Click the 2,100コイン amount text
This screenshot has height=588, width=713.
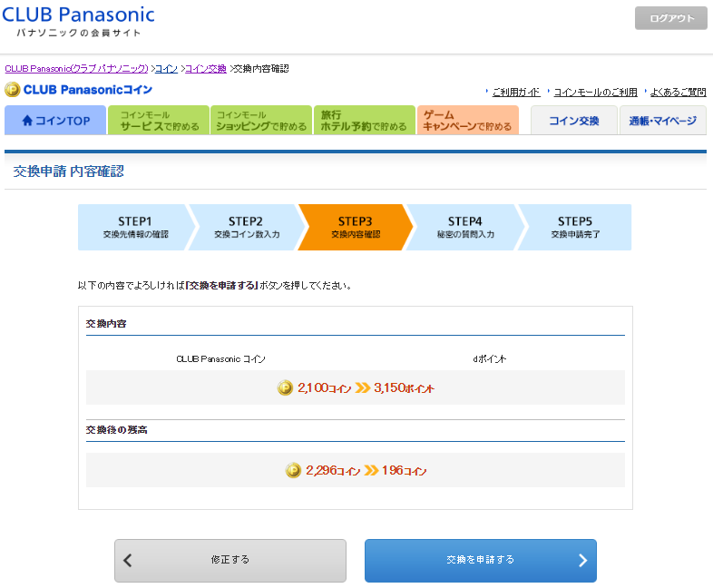pos(325,387)
